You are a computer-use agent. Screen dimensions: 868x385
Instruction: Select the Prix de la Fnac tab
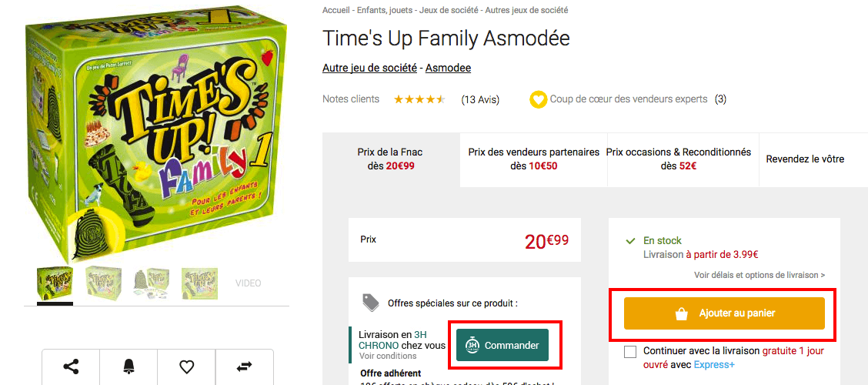click(x=390, y=159)
